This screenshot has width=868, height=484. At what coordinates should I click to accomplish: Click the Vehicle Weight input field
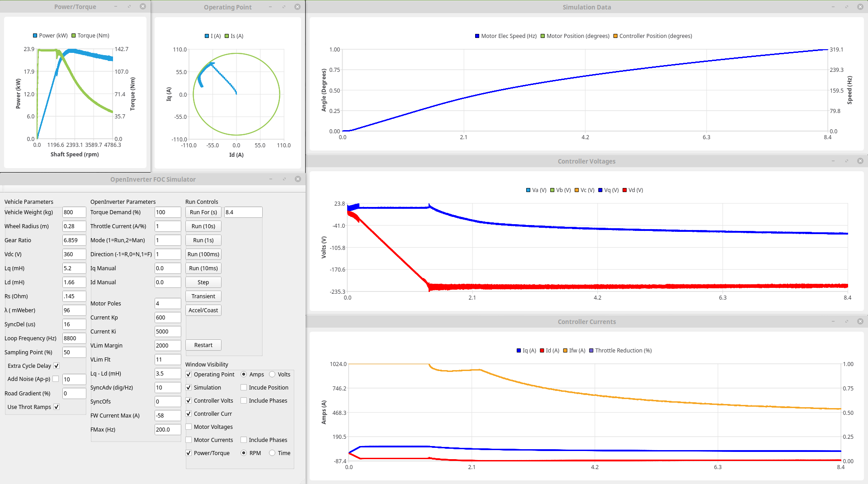[x=74, y=212]
